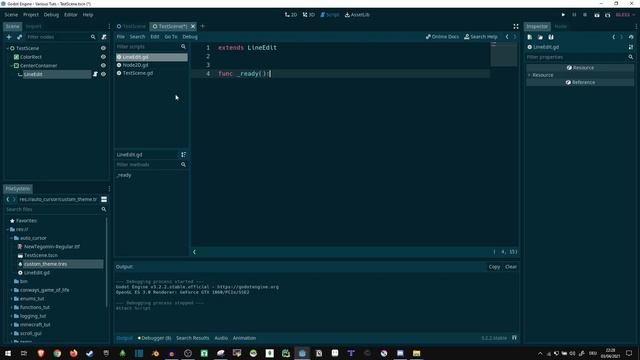
Task: Toggle visibility of TestScene node
Action: point(103,48)
